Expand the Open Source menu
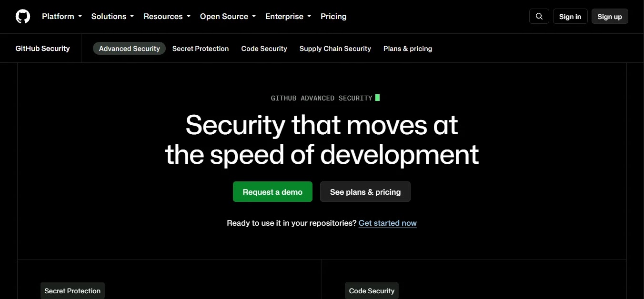The height and width of the screenshot is (299, 644). (228, 16)
